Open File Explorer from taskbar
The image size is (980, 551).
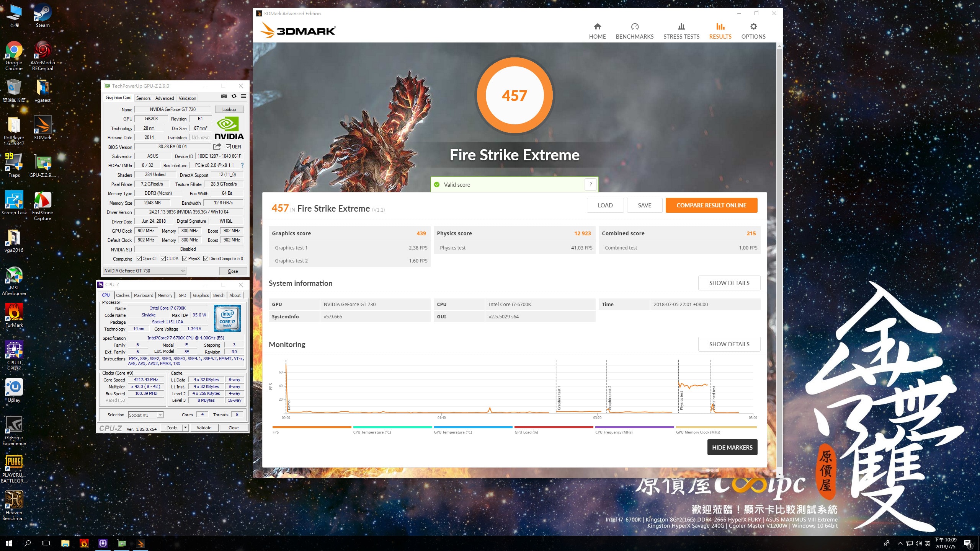(65, 543)
